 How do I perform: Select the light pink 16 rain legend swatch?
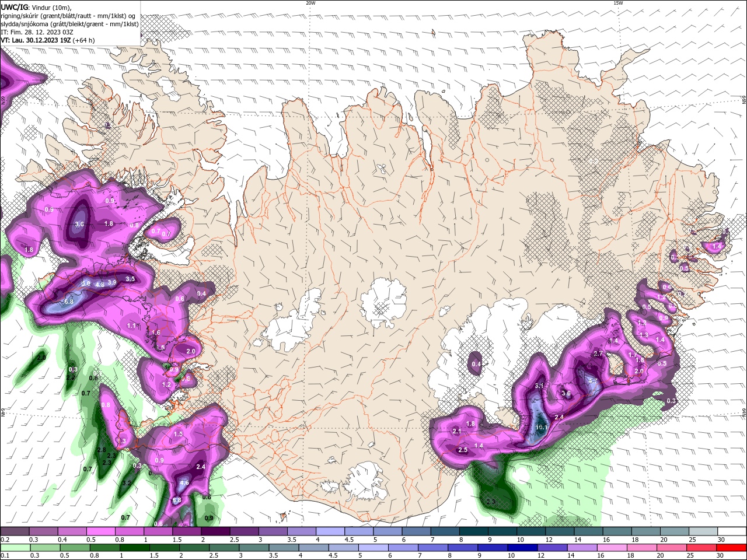[x=611, y=548]
